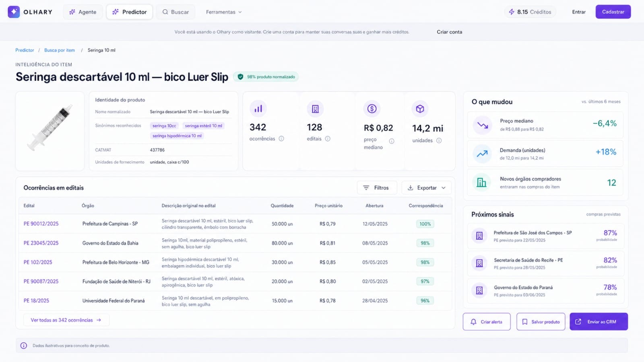Click the 97% correspondência badge
The image size is (644, 362).
click(425, 282)
